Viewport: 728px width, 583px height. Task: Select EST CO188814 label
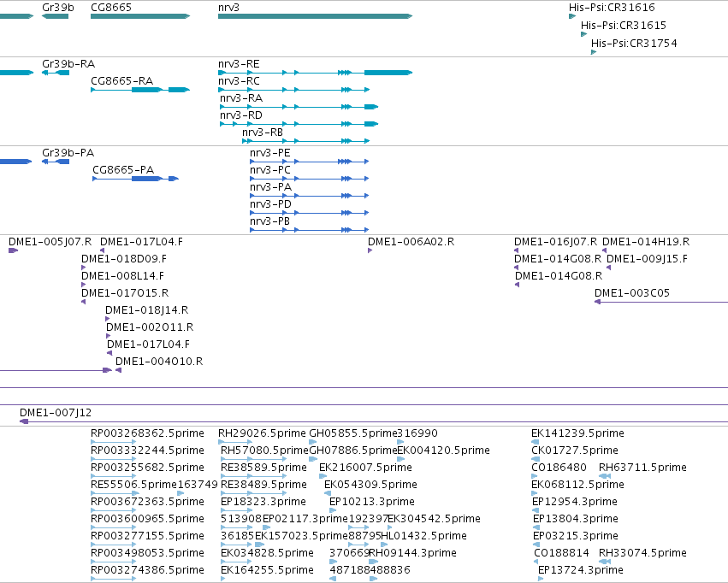coord(561,553)
